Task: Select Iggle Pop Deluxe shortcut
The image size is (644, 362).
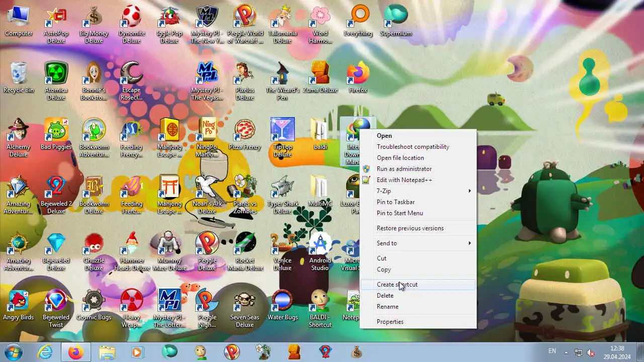Action: pyautogui.click(x=170, y=25)
